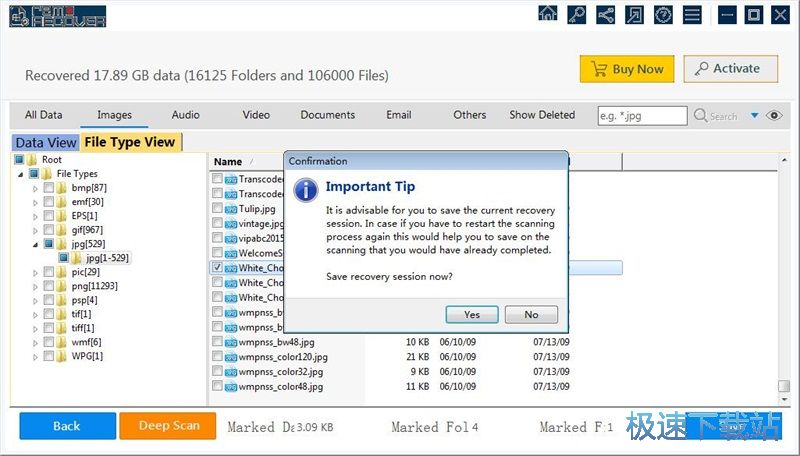Click the bmp[87] folder icon
The width and height of the screenshot is (800, 456).
click(62, 188)
